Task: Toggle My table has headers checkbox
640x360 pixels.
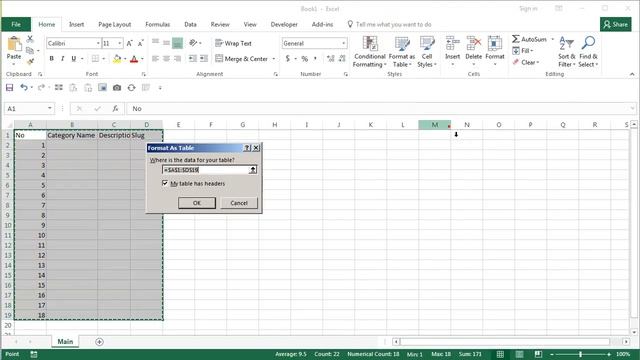Action: click(x=165, y=183)
